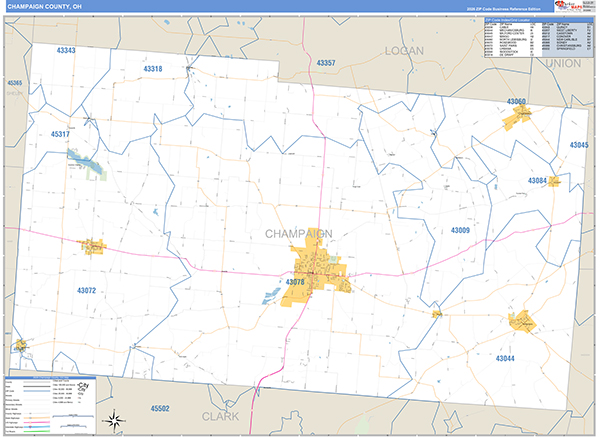This screenshot has height=437, width=600.
Task: Click the lower scale bar in the legend
Action: pos(73,426)
